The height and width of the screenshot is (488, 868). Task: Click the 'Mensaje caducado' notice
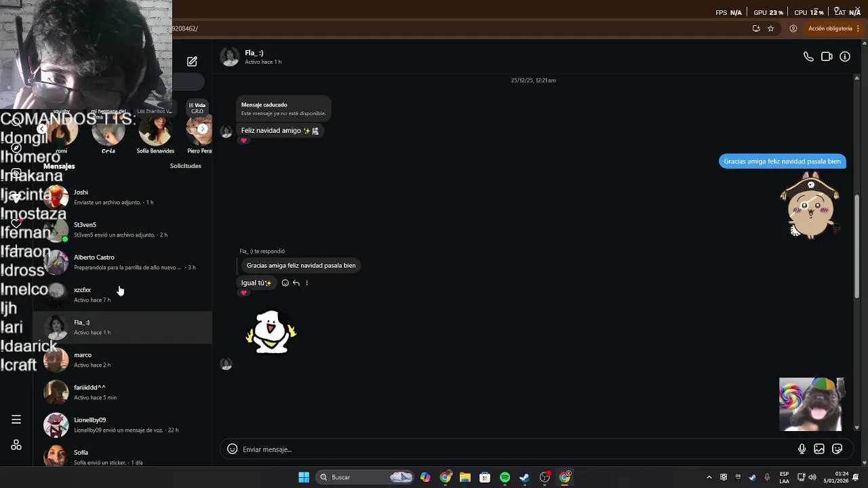click(x=283, y=108)
